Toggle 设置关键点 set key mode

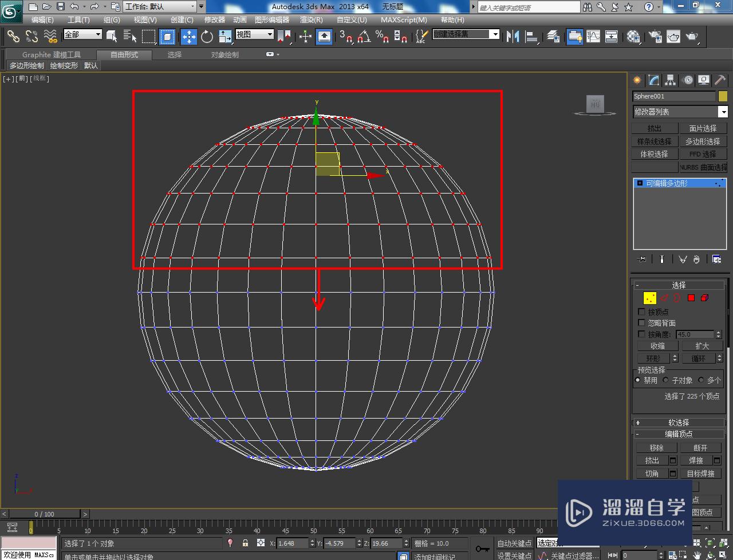(514, 555)
